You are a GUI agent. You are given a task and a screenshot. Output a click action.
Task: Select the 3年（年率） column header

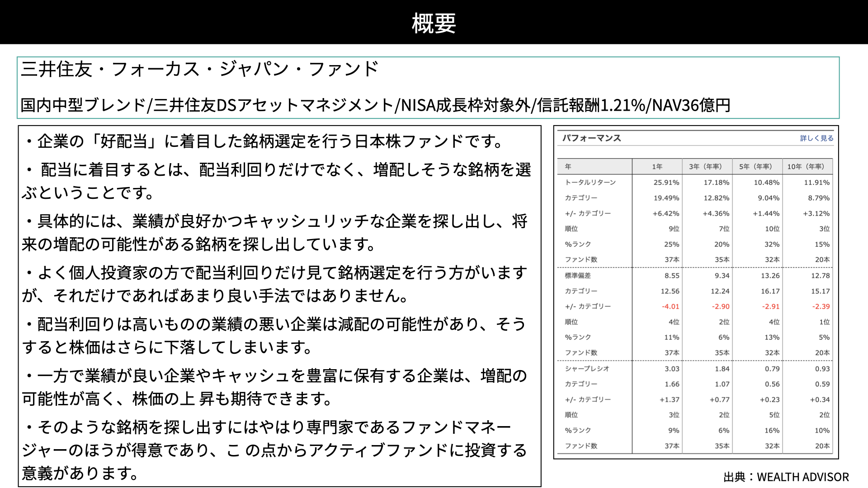coord(707,167)
